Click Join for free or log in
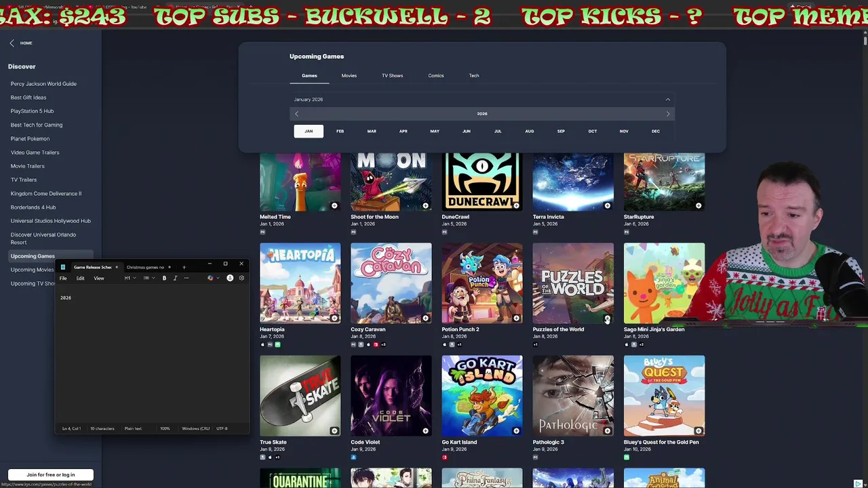The width and height of the screenshot is (868, 488). tap(51, 474)
